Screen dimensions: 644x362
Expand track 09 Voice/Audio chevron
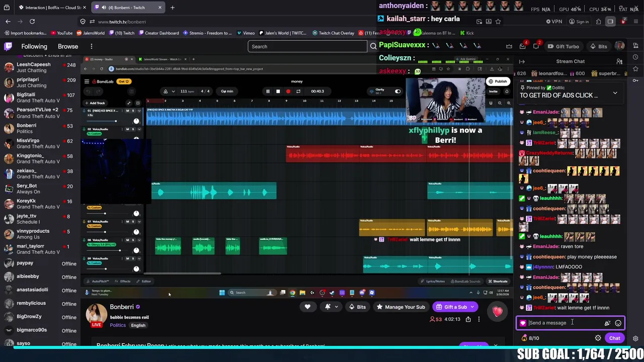pyautogui.click(x=139, y=258)
